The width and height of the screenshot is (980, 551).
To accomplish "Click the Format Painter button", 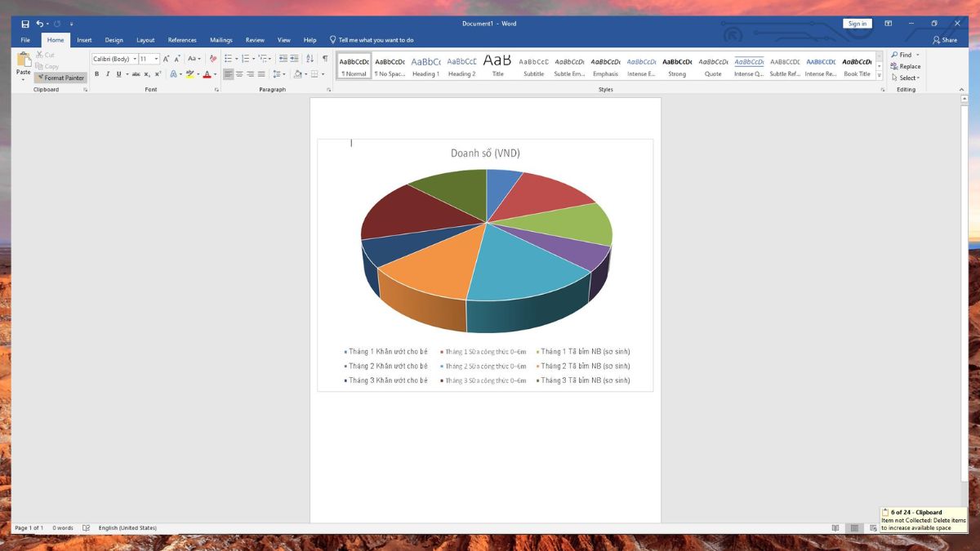I will click(x=60, y=78).
